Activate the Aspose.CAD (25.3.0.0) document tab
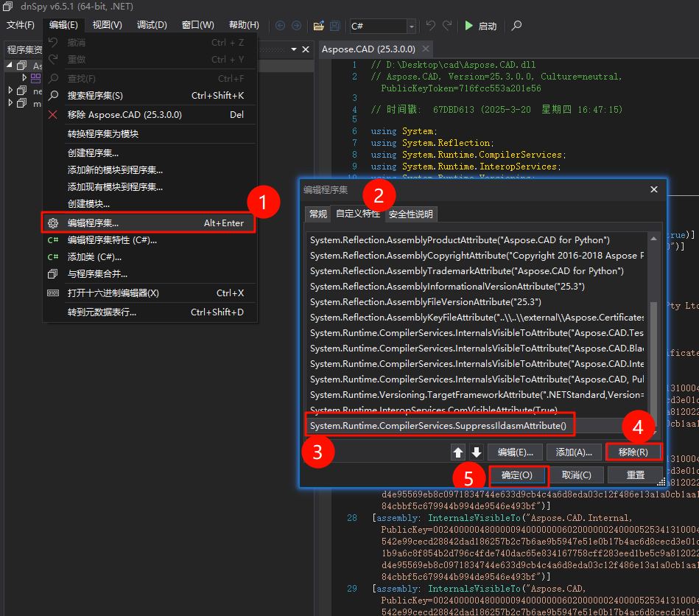The image size is (699, 616). [368, 49]
